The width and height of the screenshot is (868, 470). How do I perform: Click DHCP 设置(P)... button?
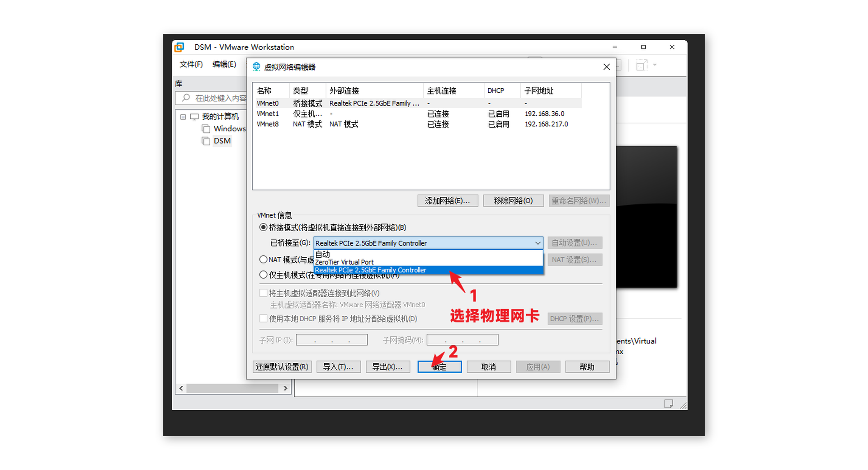click(x=575, y=319)
